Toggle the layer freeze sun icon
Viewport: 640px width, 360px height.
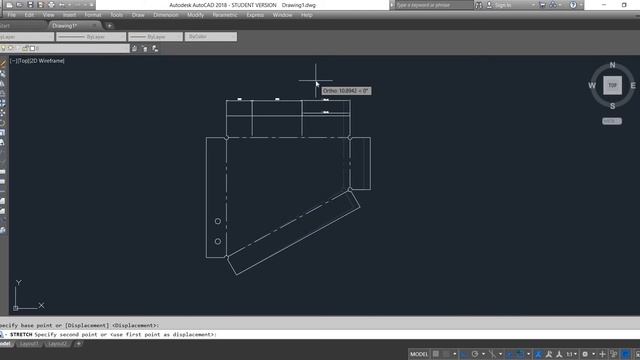(x=11, y=48)
